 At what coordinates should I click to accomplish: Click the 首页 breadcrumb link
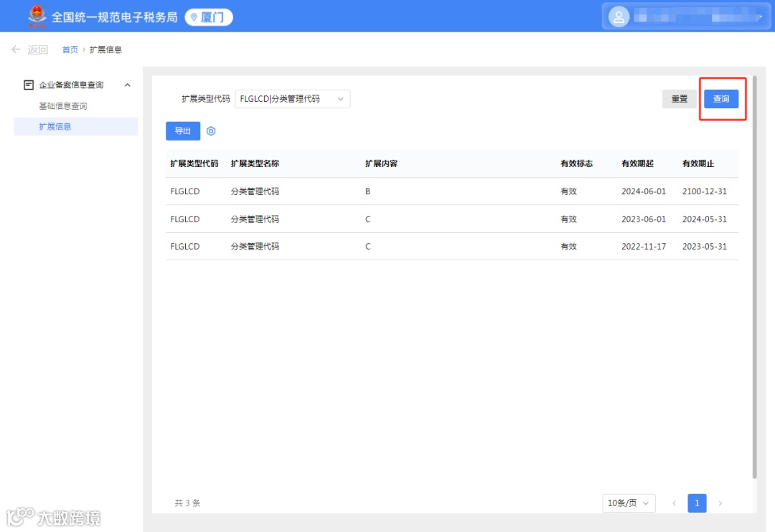coord(70,49)
